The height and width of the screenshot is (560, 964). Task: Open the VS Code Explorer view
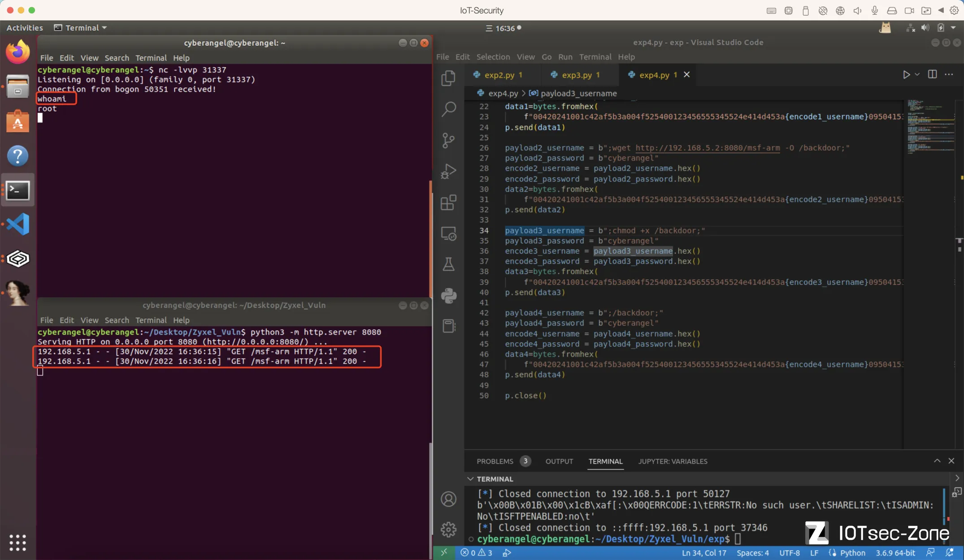click(448, 78)
